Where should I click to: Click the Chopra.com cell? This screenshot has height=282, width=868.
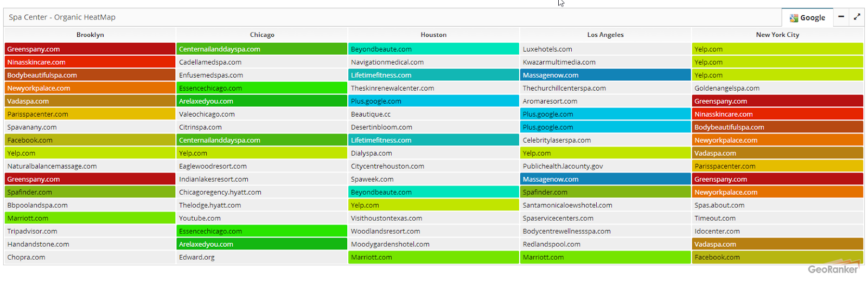[90, 257]
